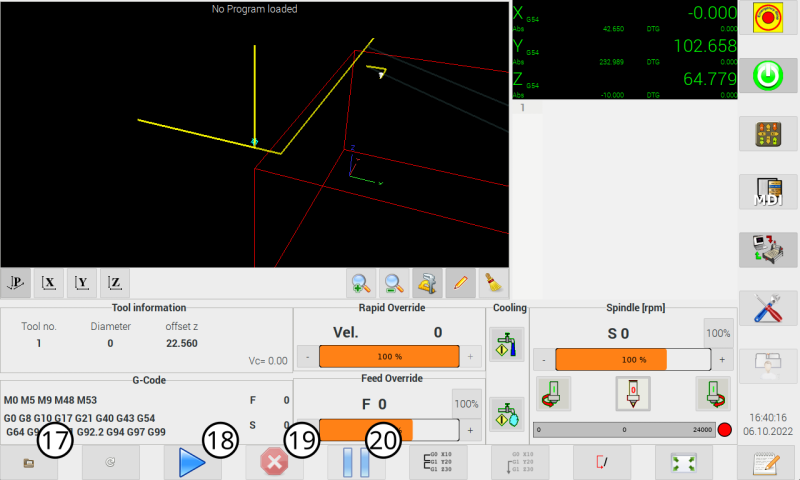The image size is (800, 480).
Task: Zoom out the toolpath preview
Action: point(394,283)
